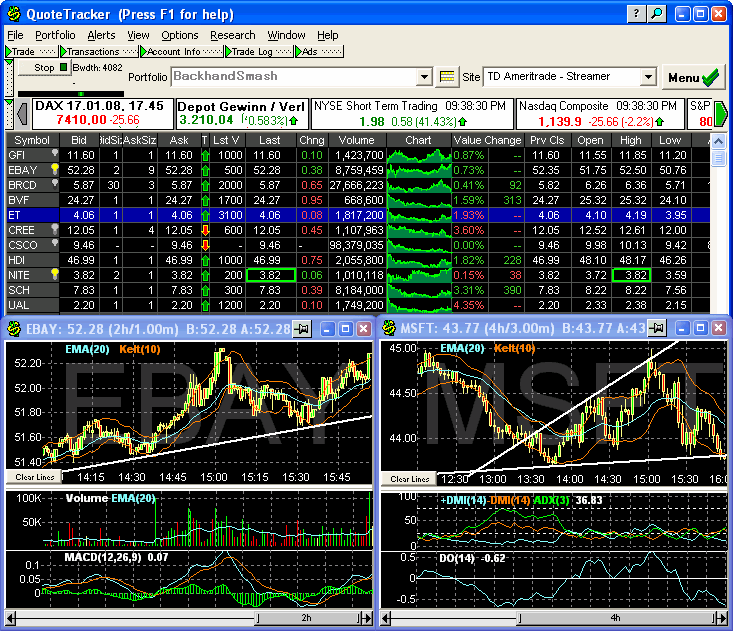Click the green arrow on Depot Gewinn ticker

click(x=294, y=121)
